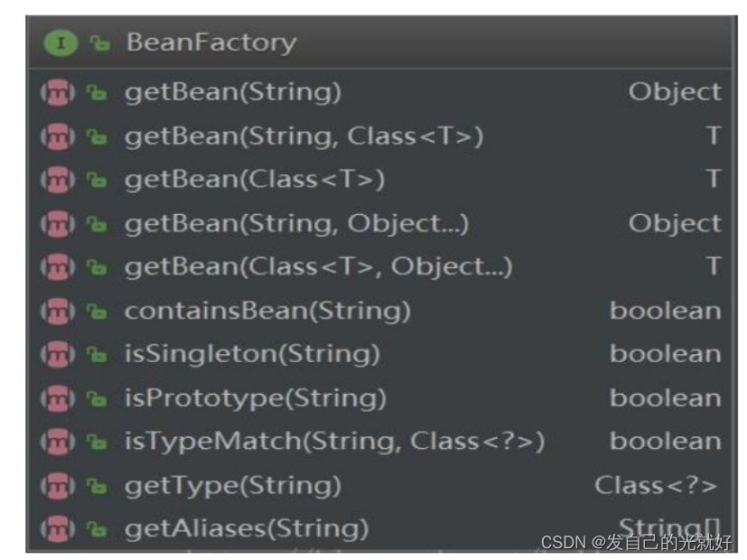
Task: Click the method icon for getBean(String)
Action: pos(58,92)
